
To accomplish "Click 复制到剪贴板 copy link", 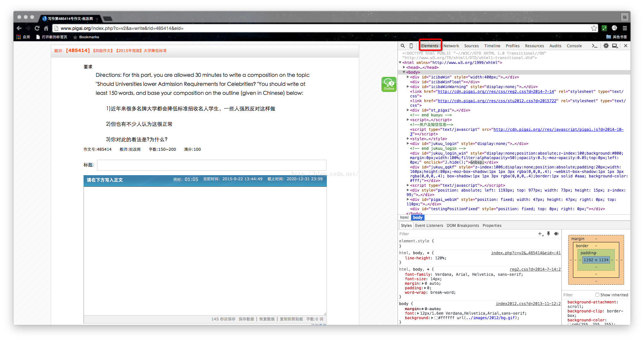I will [291, 319].
